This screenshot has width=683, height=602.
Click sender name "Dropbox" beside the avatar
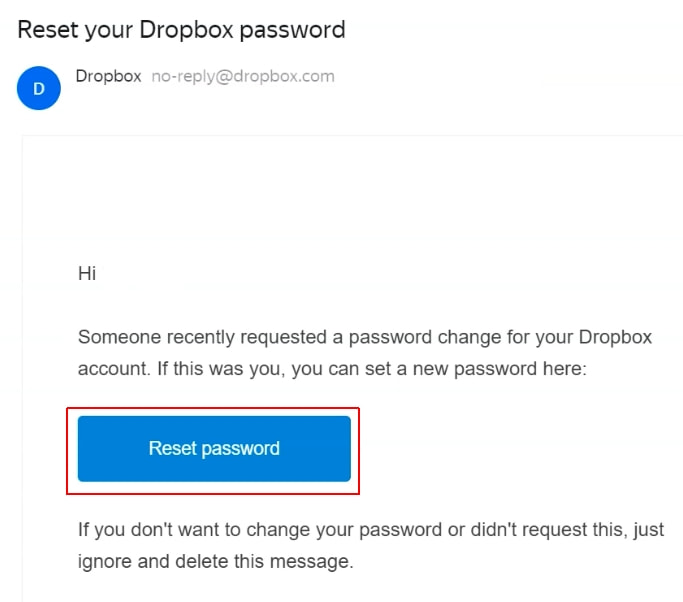[x=108, y=76]
